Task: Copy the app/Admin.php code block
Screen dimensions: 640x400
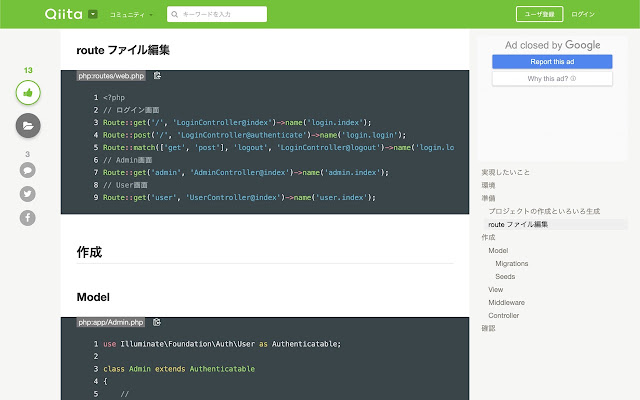Action: (x=157, y=322)
